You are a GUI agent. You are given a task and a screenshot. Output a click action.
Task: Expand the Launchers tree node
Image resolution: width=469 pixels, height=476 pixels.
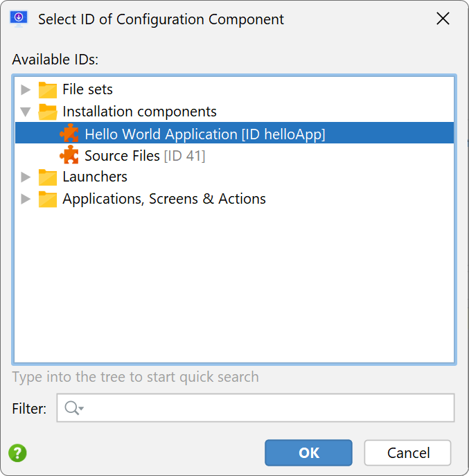(26, 177)
